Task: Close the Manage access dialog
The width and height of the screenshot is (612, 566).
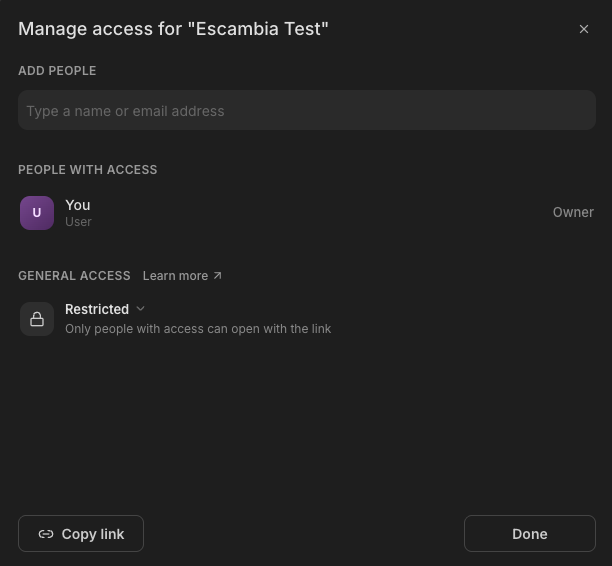Action: point(584,29)
